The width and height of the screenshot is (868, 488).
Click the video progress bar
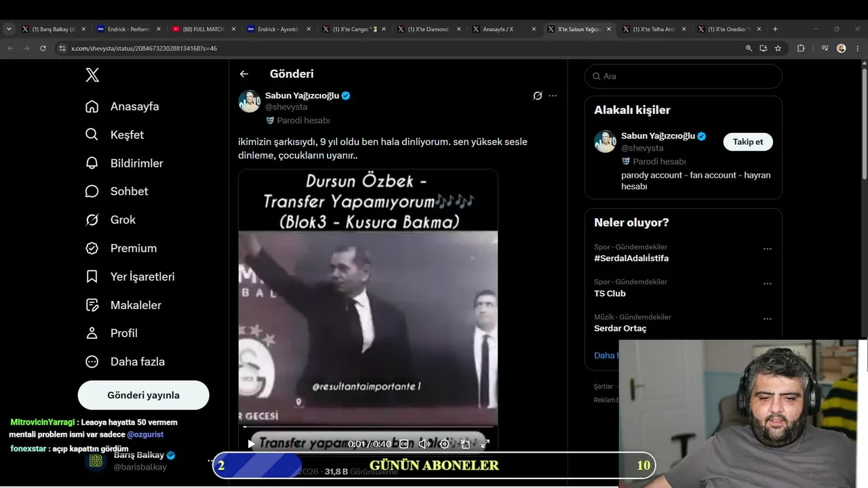[x=368, y=427]
